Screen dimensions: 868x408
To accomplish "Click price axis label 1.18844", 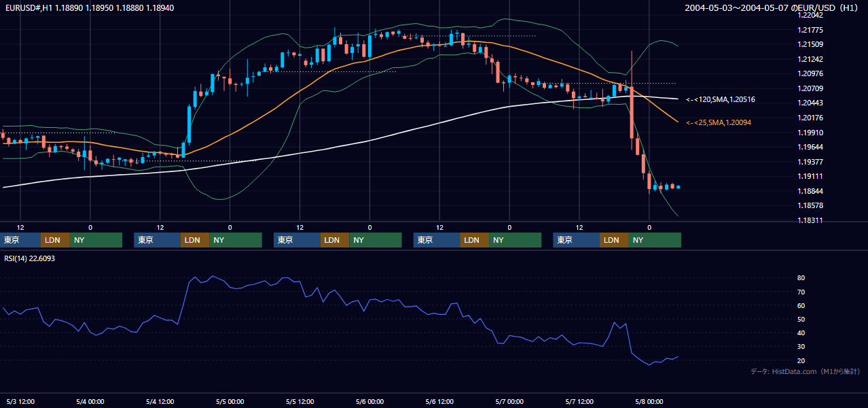I will [810, 191].
